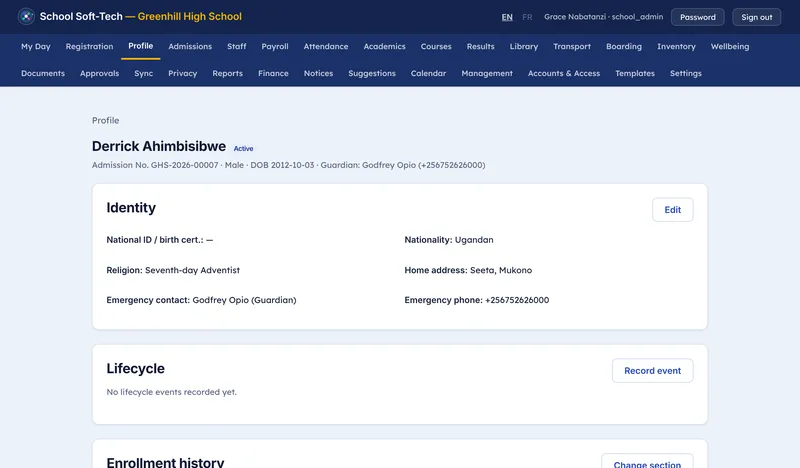View the Results tab
Image resolution: width=800 pixels, height=468 pixels.
point(481,46)
